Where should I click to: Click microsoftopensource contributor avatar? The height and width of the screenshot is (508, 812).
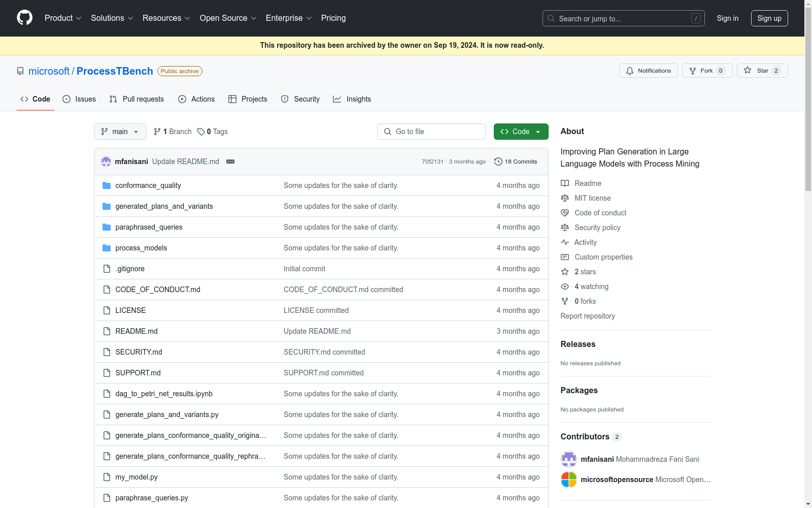pos(568,480)
